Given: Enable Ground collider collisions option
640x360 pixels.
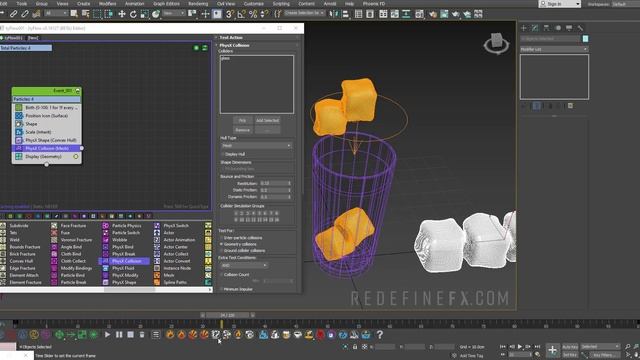Looking at the screenshot, I should (x=222, y=251).
